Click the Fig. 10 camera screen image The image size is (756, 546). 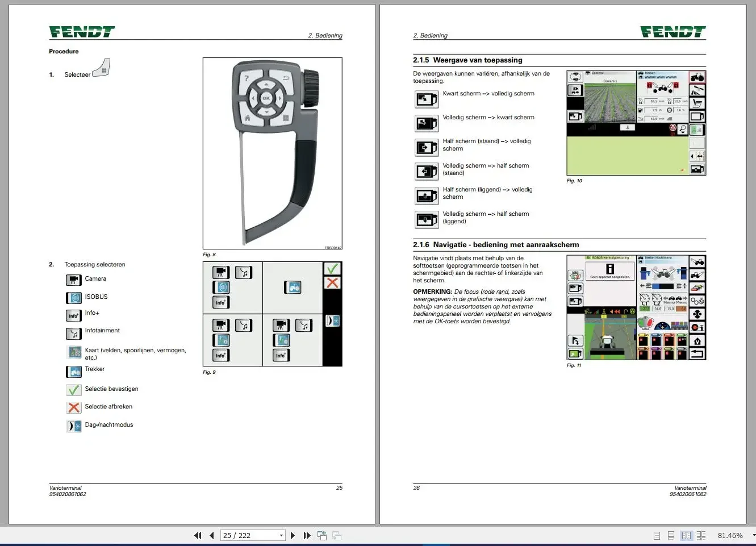[636, 123]
